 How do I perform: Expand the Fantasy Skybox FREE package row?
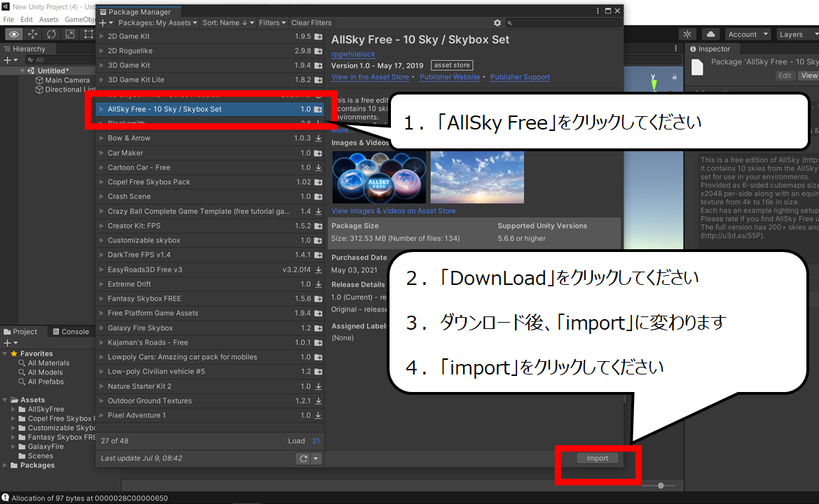pyautogui.click(x=102, y=299)
